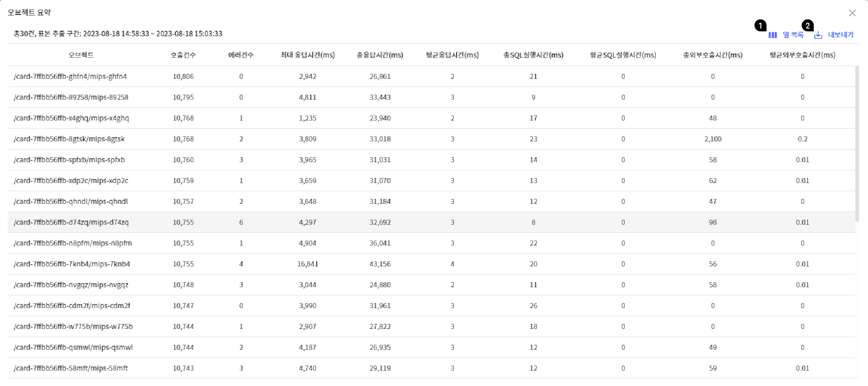Sort by 평균외부호출시간(ms) column header
The image size is (868, 386).
[802, 55]
